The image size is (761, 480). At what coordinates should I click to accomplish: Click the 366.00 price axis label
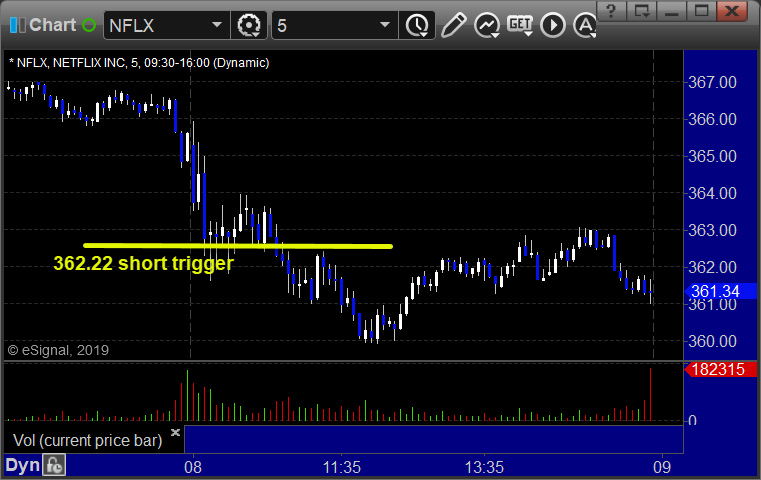(712, 119)
